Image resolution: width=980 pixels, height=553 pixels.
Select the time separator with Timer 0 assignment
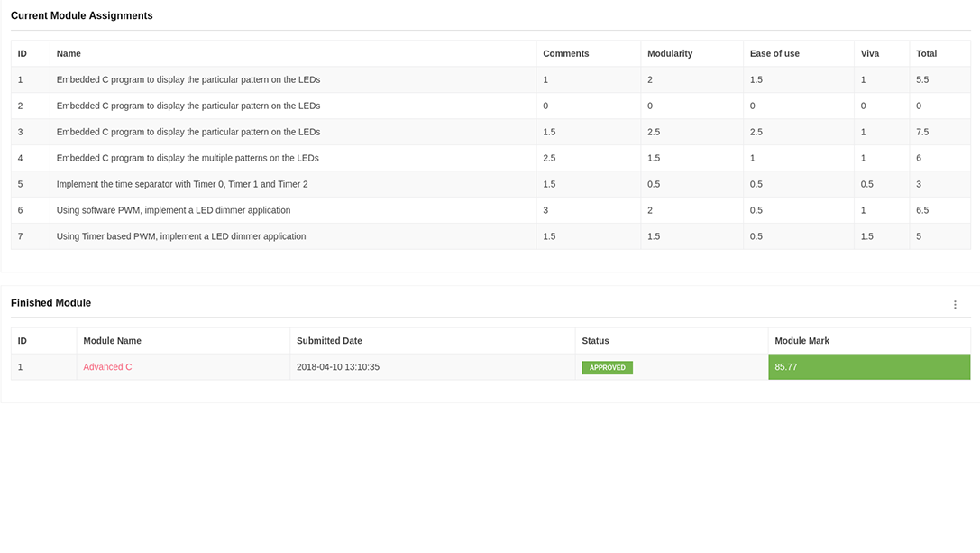(181, 184)
